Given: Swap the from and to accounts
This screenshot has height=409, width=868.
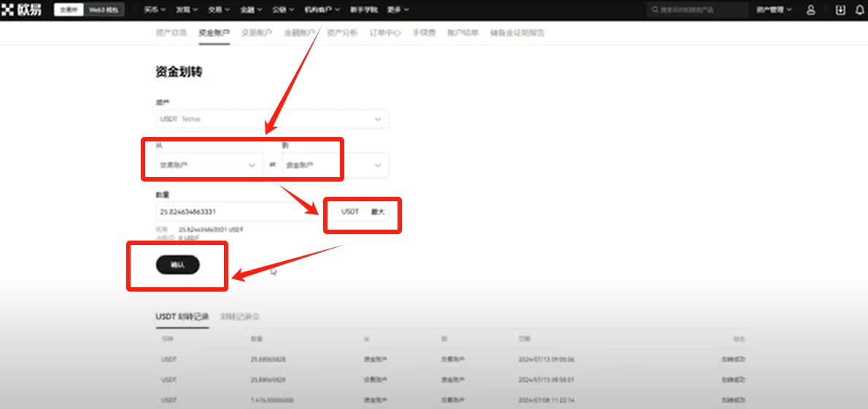Looking at the screenshot, I should pyautogui.click(x=272, y=165).
